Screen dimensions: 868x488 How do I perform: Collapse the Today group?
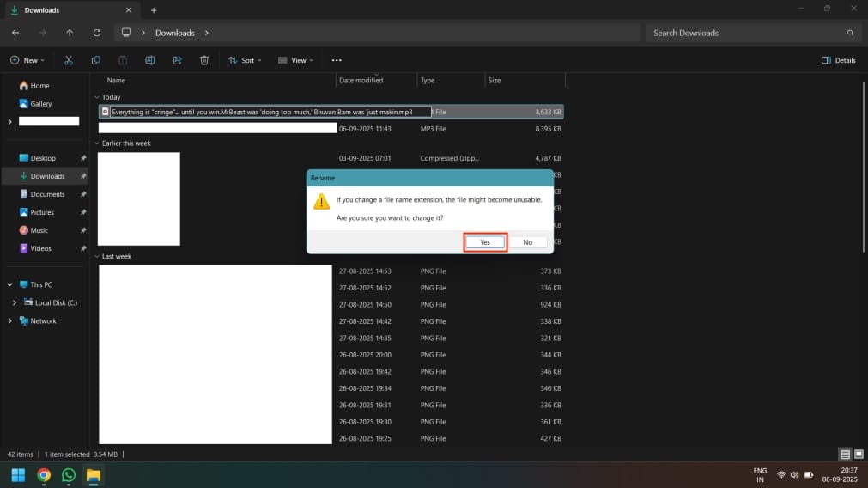(97, 97)
